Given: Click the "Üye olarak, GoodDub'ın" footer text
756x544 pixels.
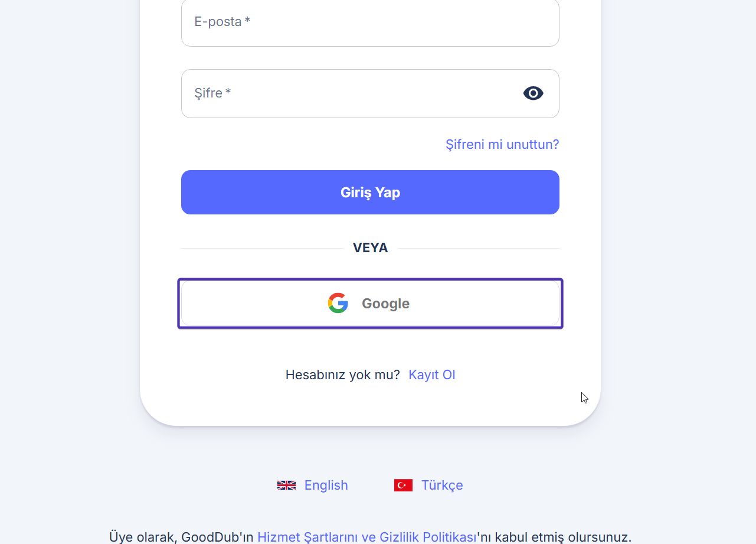Looking at the screenshot, I should (x=181, y=536).
